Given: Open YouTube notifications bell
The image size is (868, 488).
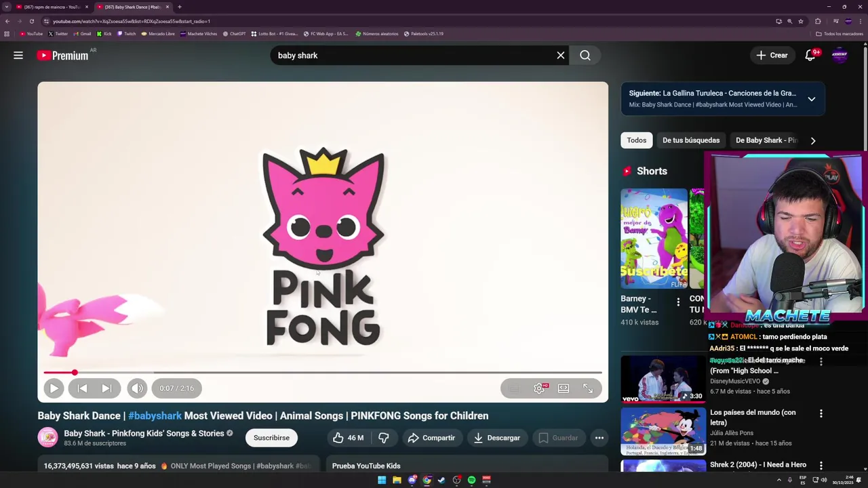Looking at the screenshot, I should coord(810,56).
